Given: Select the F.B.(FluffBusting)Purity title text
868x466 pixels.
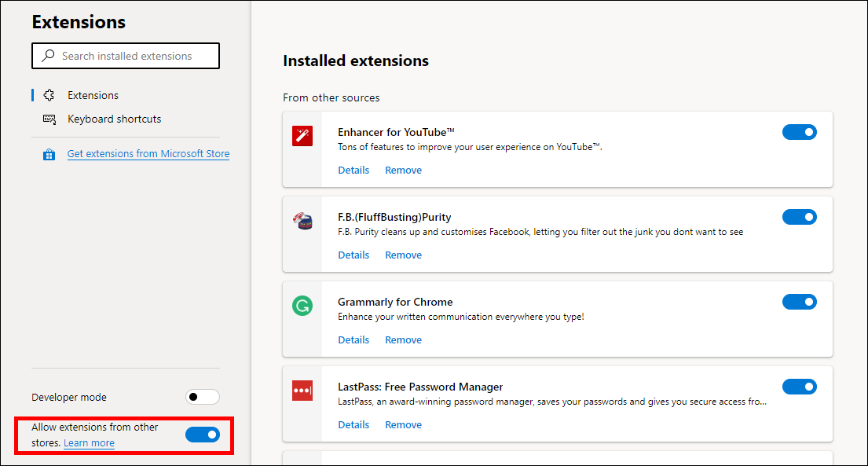Looking at the screenshot, I should (x=394, y=217).
